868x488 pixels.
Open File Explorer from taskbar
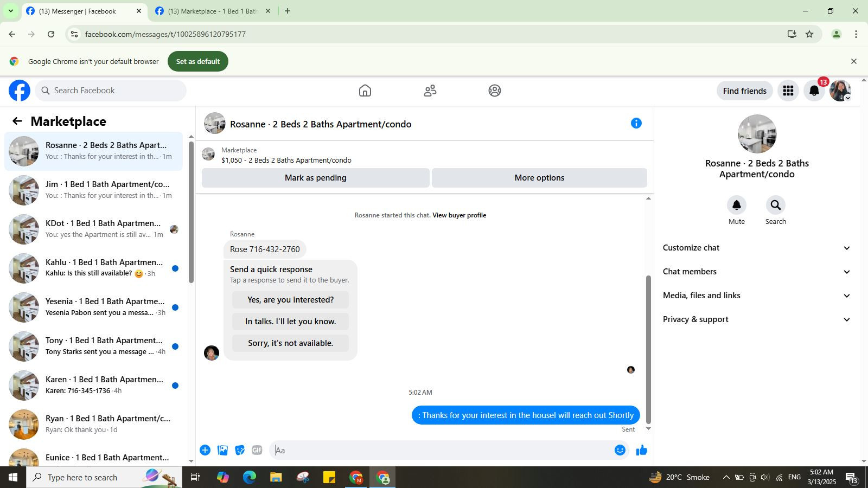(x=276, y=477)
